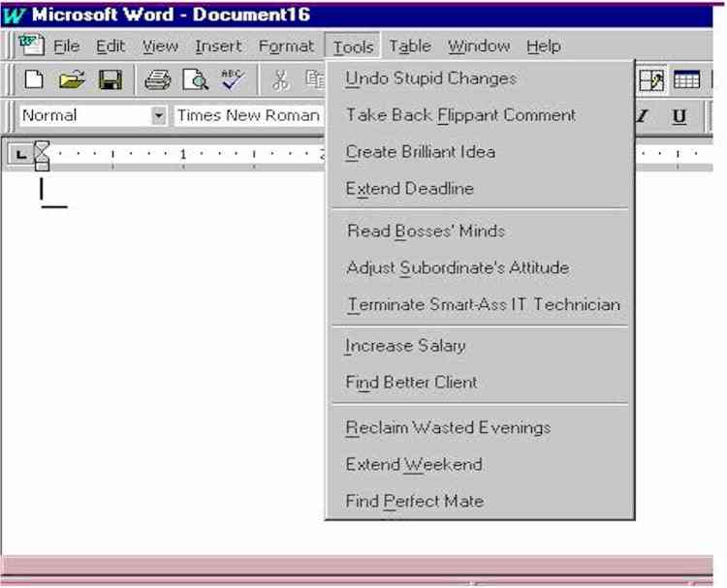Click the Word logo in the title bar
727x588 pixels.
point(14,15)
